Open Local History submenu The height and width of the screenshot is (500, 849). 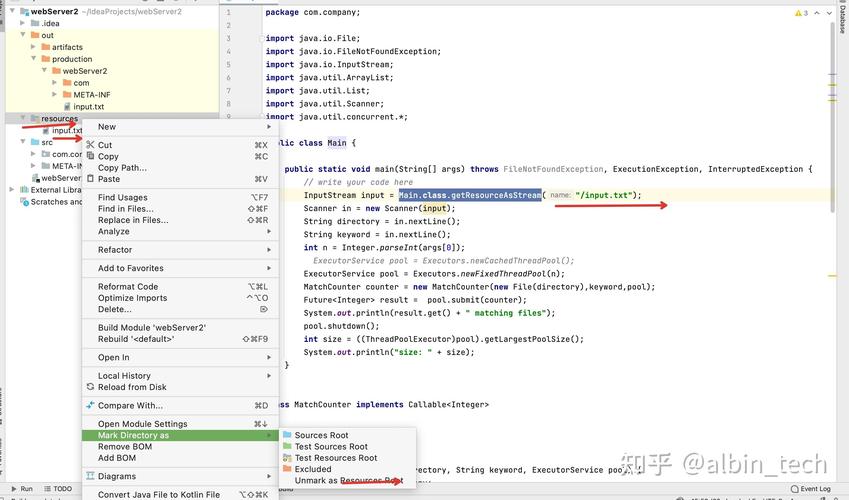(x=180, y=375)
